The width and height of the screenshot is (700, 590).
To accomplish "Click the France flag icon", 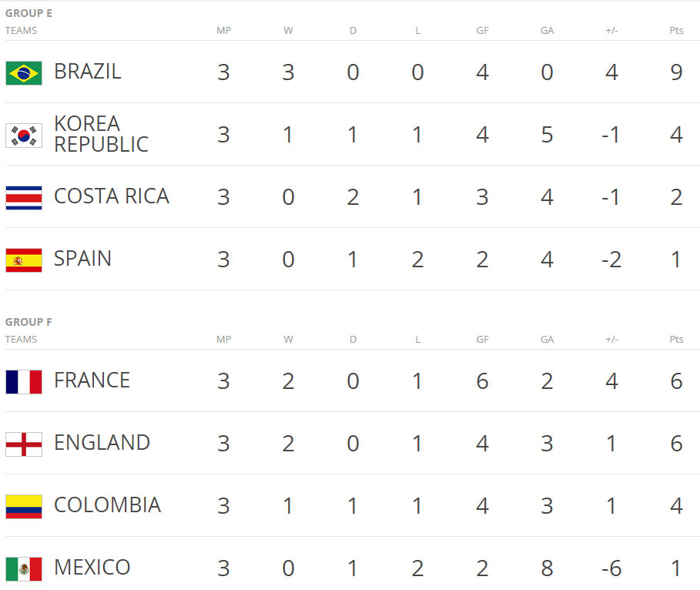I will click(24, 381).
